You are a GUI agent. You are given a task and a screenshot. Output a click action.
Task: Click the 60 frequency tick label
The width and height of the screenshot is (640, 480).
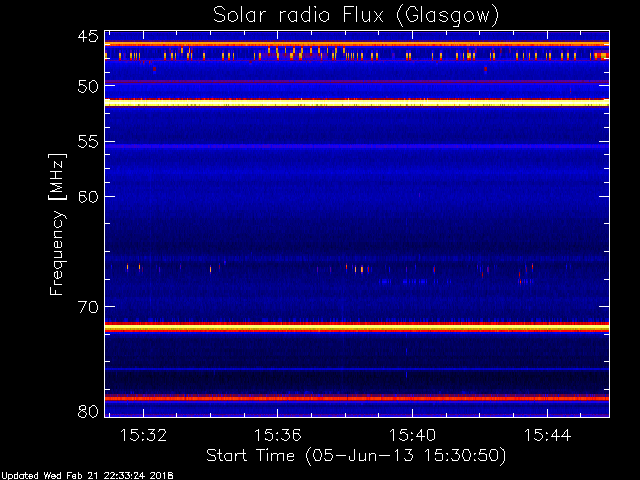click(88, 197)
